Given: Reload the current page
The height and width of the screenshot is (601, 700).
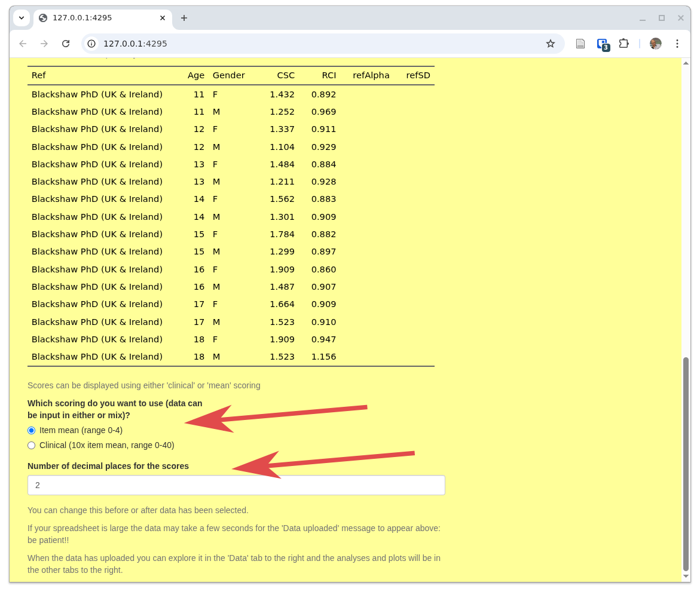Looking at the screenshot, I should tap(66, 44).
